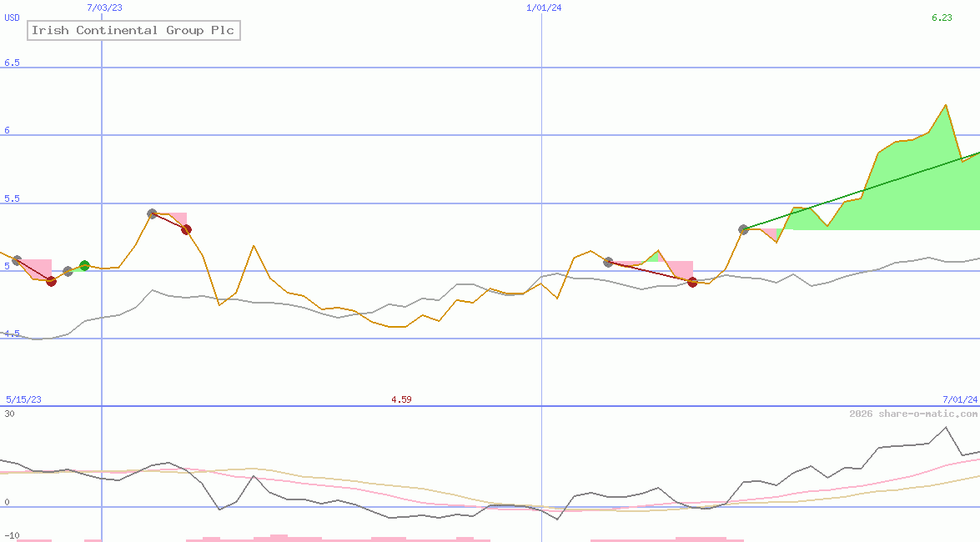Screen dimensions: 980x542
Task: Click the 4.5 price axis label
Action: coord(12,334)
